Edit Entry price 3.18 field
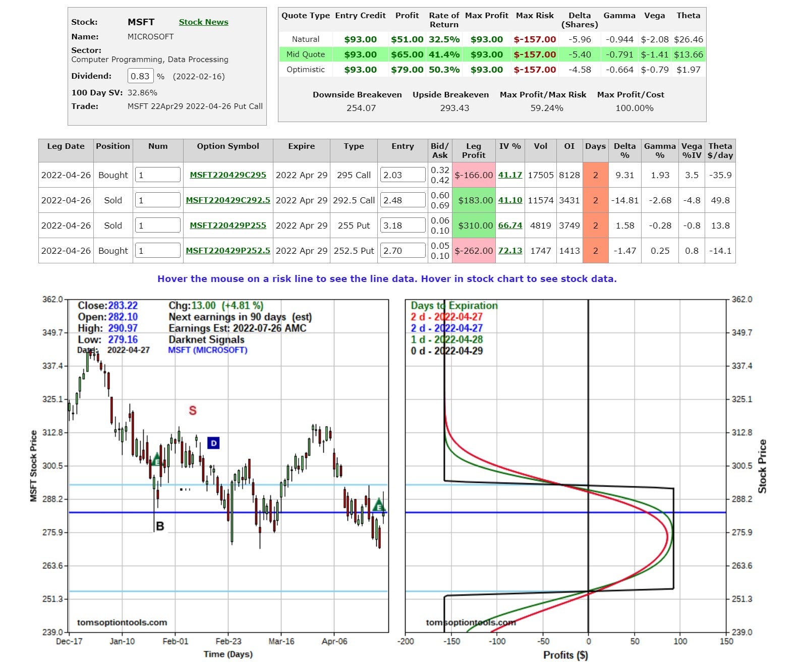The height and width of the screenshot is (672, 802). (403, 226)
